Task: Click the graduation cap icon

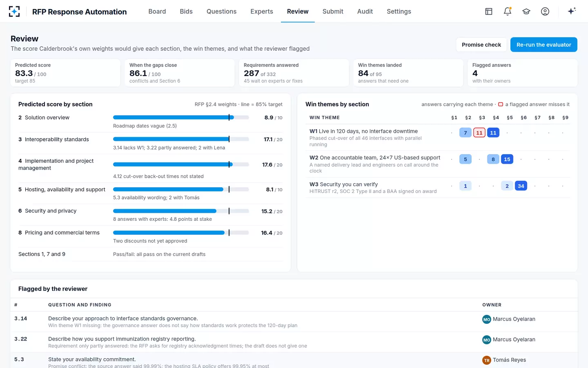Action: tap(526, 11)
